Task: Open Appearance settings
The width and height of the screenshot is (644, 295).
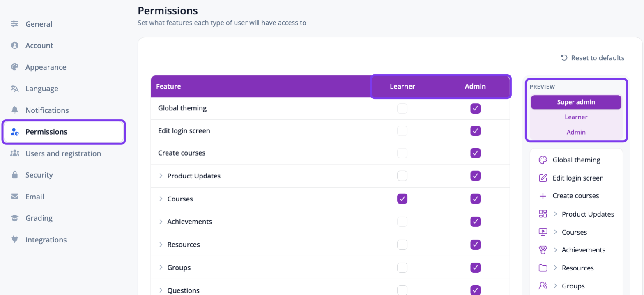Action: 46,67
